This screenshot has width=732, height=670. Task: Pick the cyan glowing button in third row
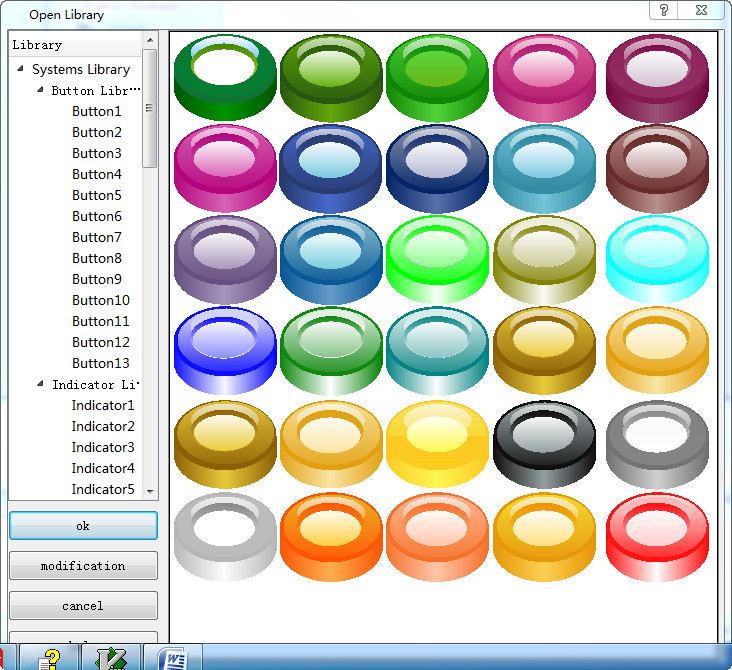tap(657, 259)
